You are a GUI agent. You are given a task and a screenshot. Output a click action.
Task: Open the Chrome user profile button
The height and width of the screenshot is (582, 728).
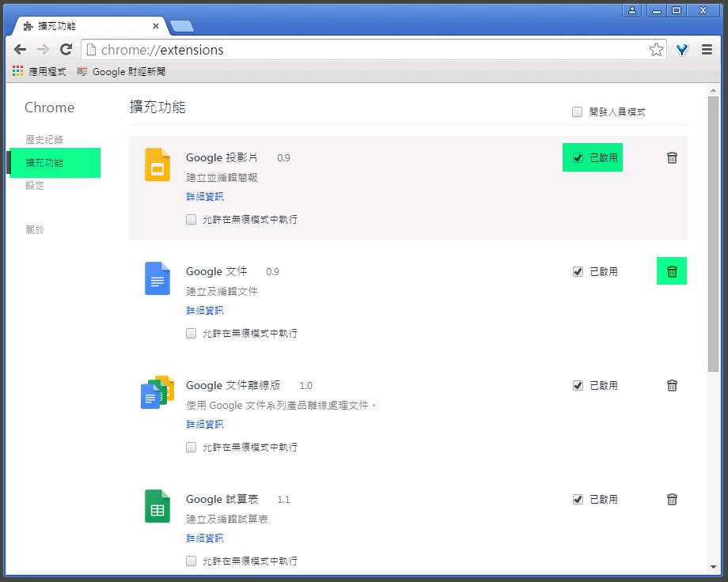(632, 10)
